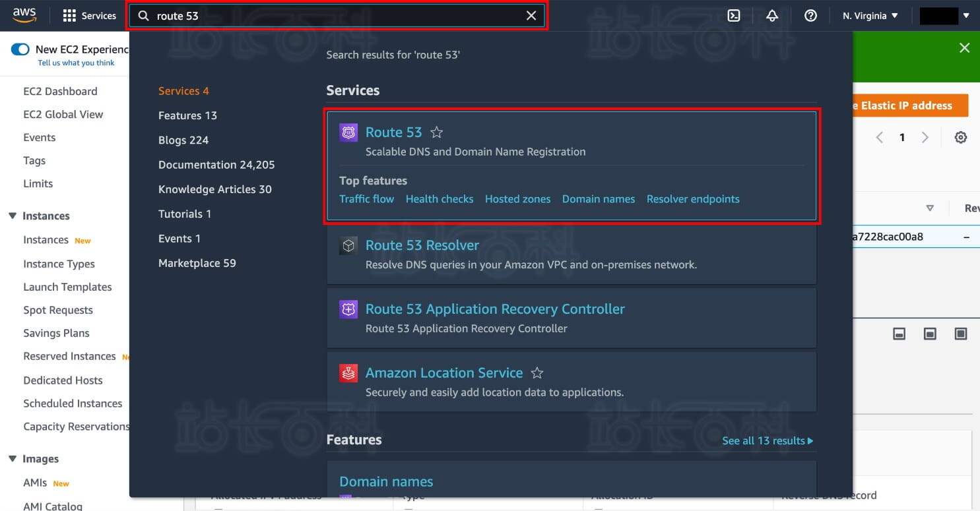
Task: Click the Route 53 Resolver icon
Action: (348, 246)
